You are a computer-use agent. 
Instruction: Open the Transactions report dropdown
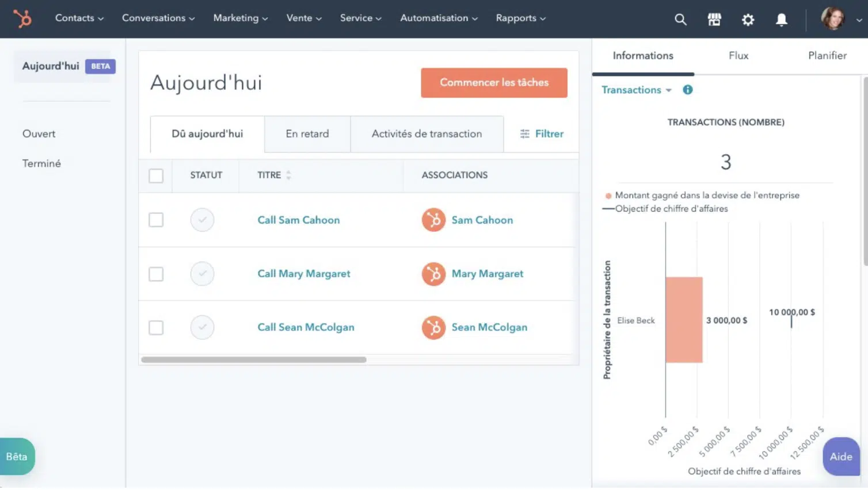[636, 90]
